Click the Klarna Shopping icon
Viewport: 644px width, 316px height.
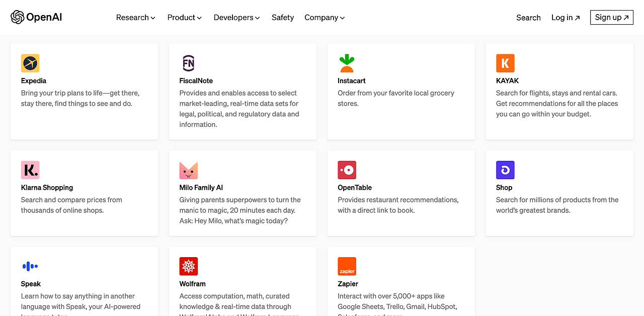coord(30,170)
